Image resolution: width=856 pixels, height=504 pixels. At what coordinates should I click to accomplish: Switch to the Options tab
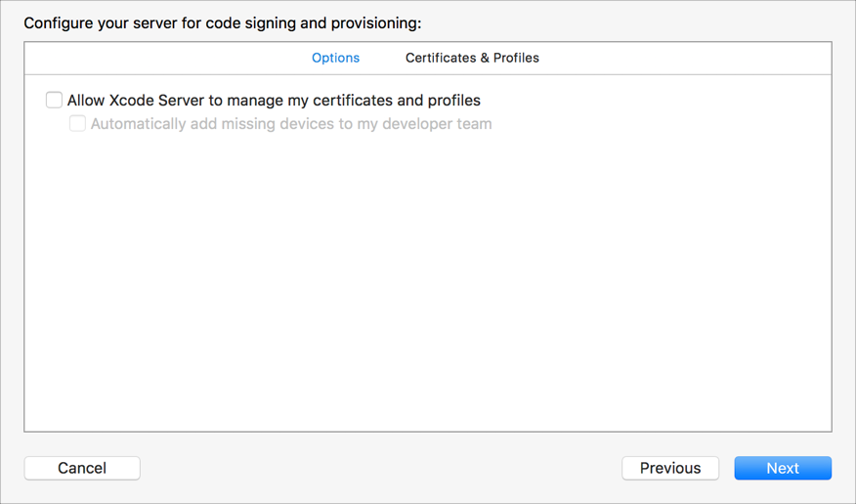(335, 58)
